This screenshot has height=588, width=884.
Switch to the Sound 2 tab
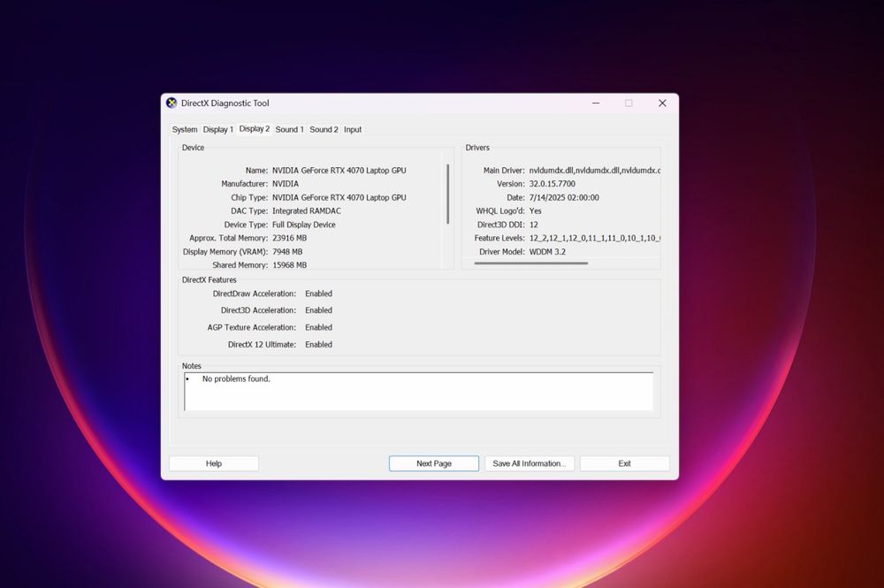pos(324,129)
